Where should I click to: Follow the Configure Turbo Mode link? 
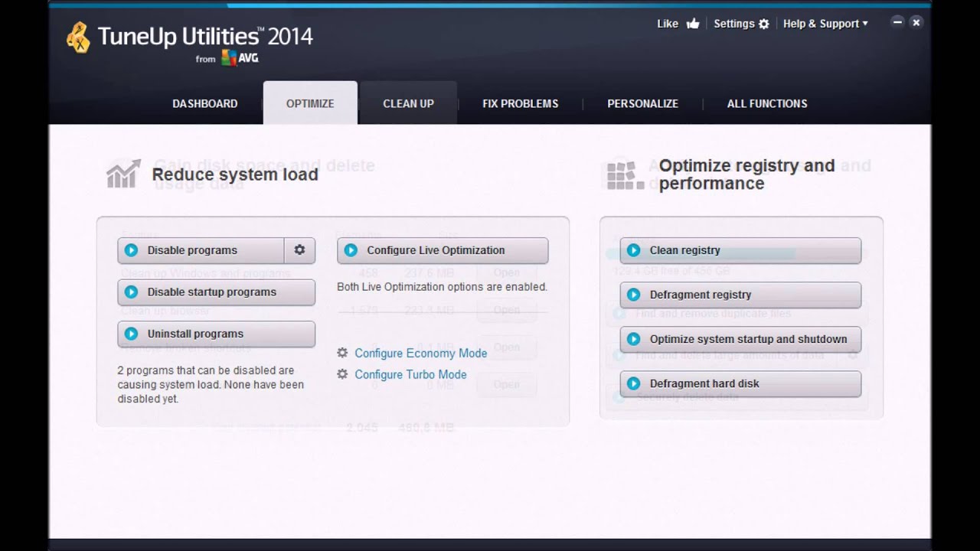[x=410, y=374]
